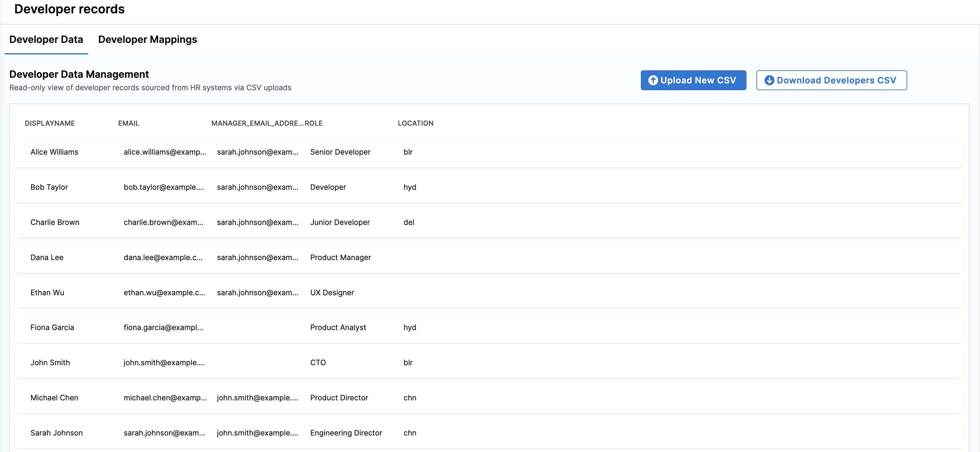This screenshot has height=452, width=980.
Task: Click the upload arrow icon
Action: 653,80
